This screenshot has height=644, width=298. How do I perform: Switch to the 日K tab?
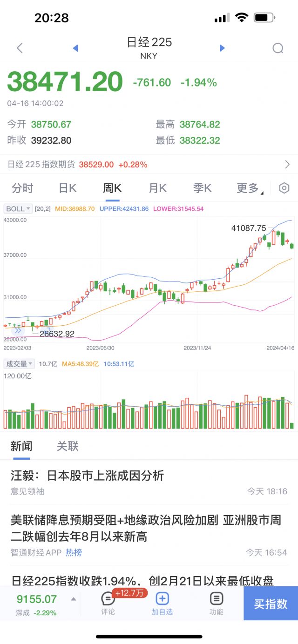pyautogui.click(x=68, y=188)
